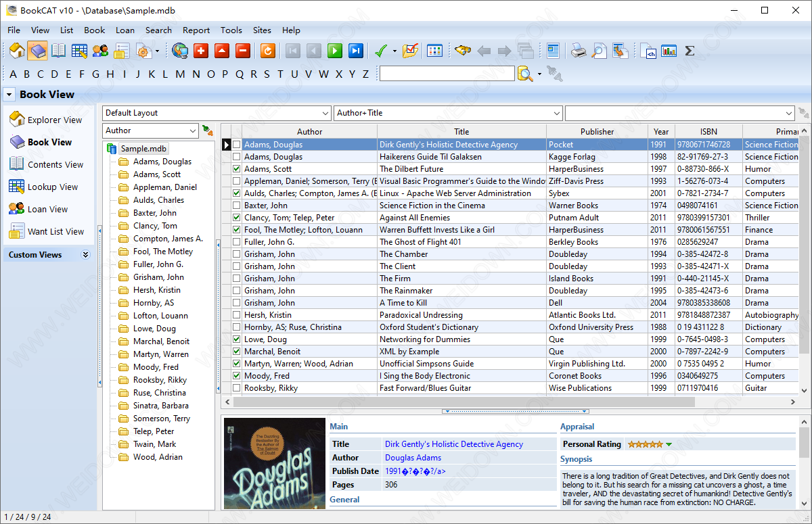Viewport: 812px width, 524px height.
Task: Open the Report menu
Action: coord(196,30)
